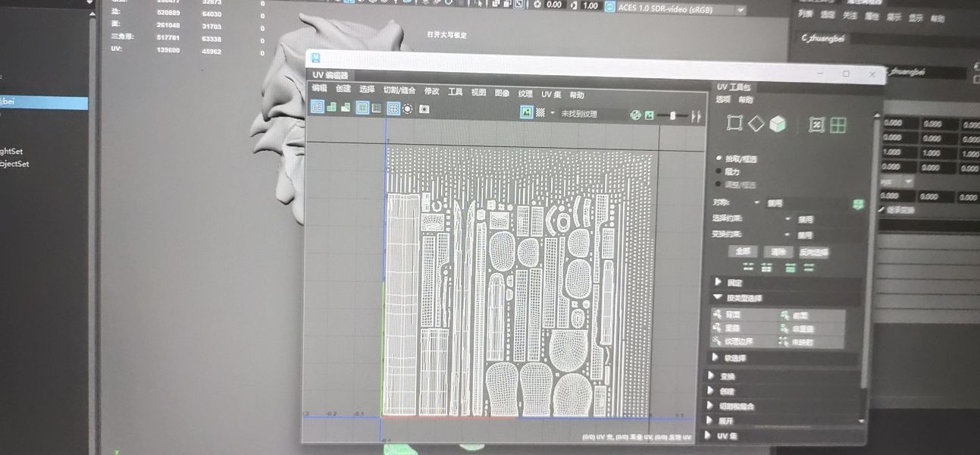Click the isolate select circle icon
This screenshot has height=455, width=980.
(x=408, y=109)
